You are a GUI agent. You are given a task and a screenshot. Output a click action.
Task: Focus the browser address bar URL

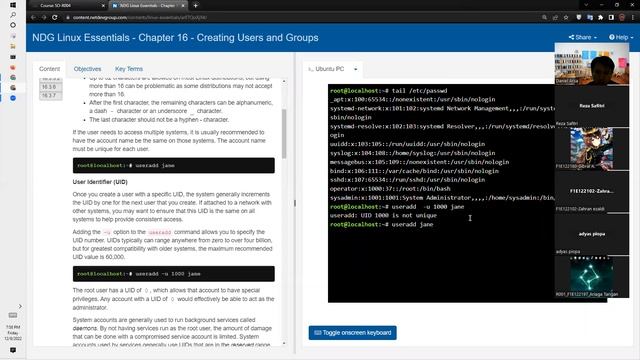pos(140,18)
